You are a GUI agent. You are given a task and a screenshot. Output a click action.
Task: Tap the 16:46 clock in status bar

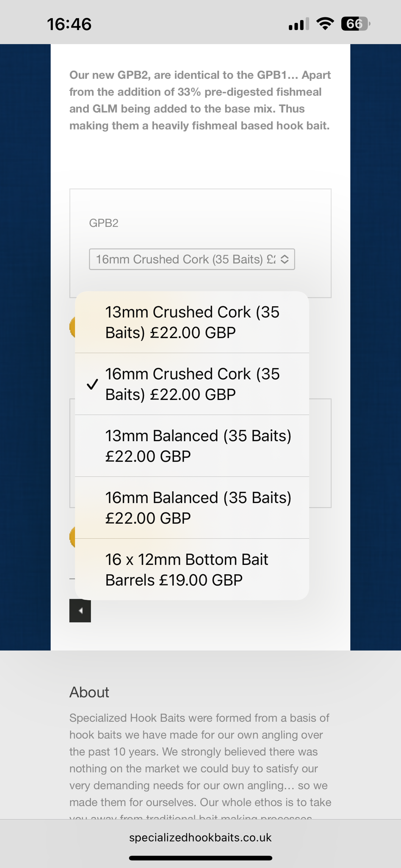coord(69,24)
